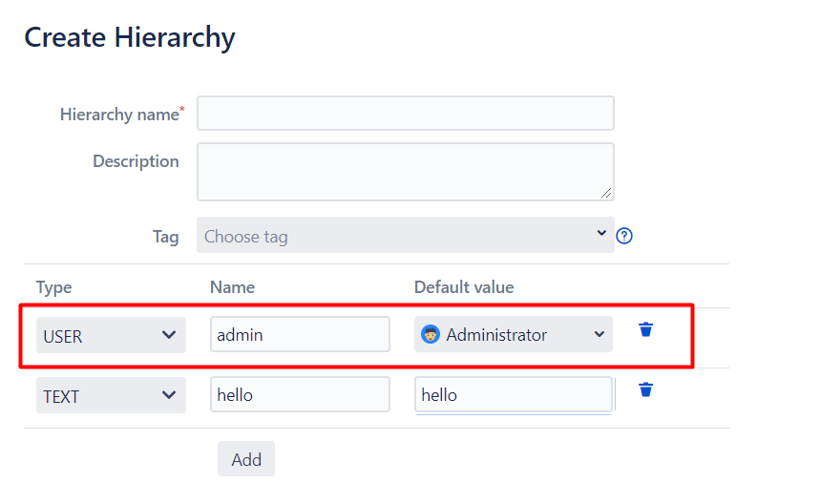Click the Add button
The image size is (820, 504).
pos(246,459)
